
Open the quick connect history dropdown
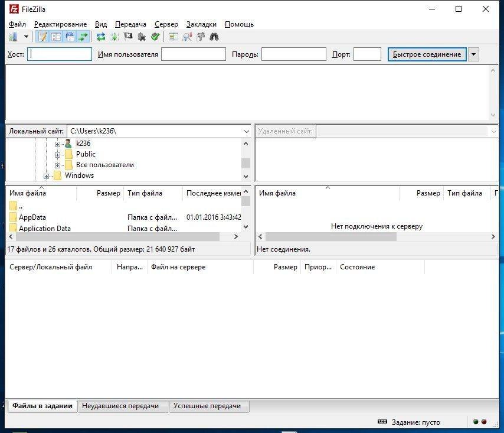[473, 54]
